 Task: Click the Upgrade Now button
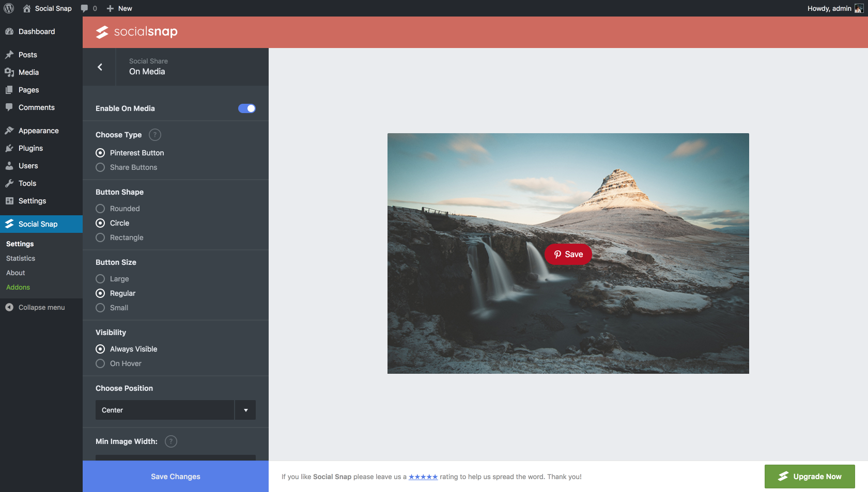[x=809, y=476]
